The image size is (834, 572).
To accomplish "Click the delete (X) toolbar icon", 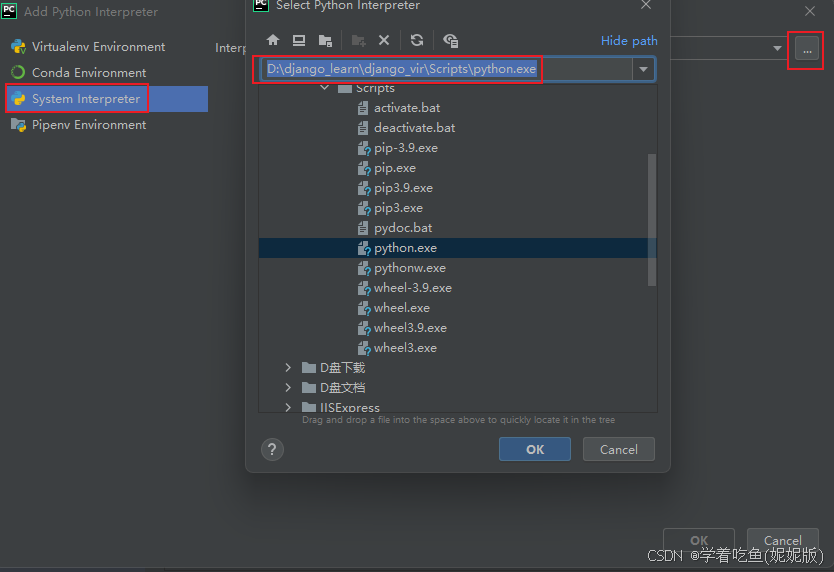I will (384, 40).
